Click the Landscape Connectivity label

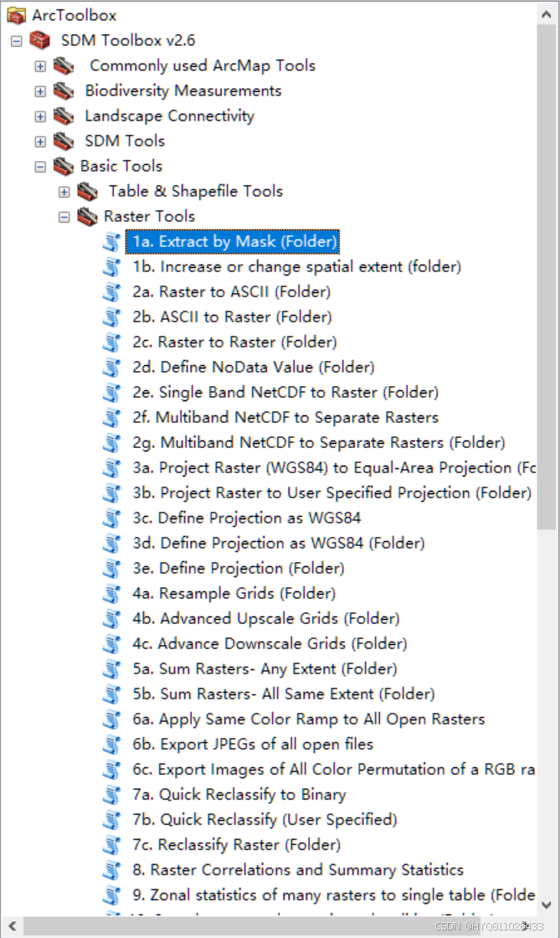click(x=170, y=116)
